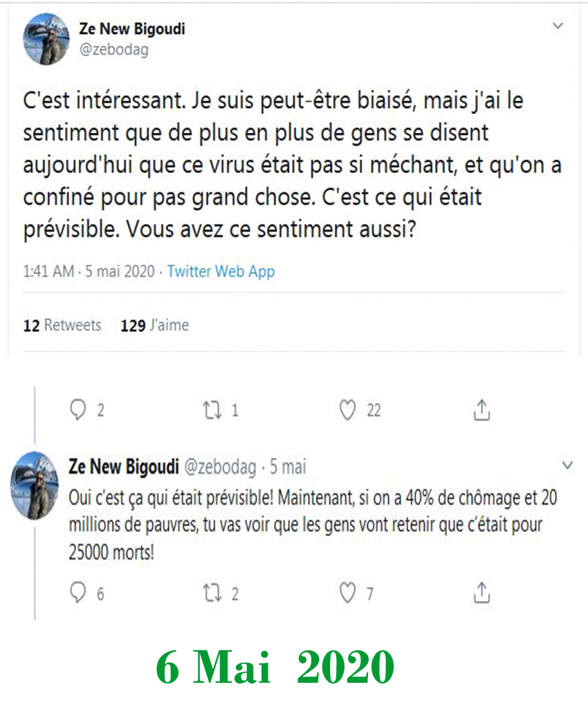Show the 129 J'aime list

pos(154,325)
